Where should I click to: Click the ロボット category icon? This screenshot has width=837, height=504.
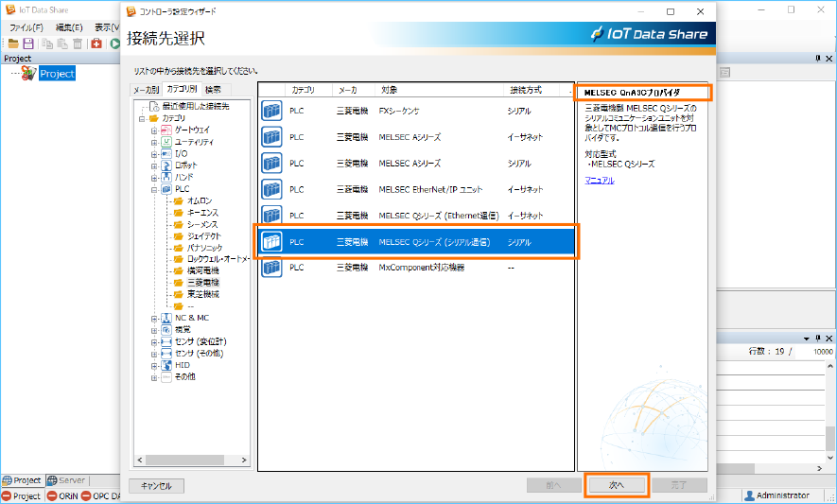click(x=166, y=165)
